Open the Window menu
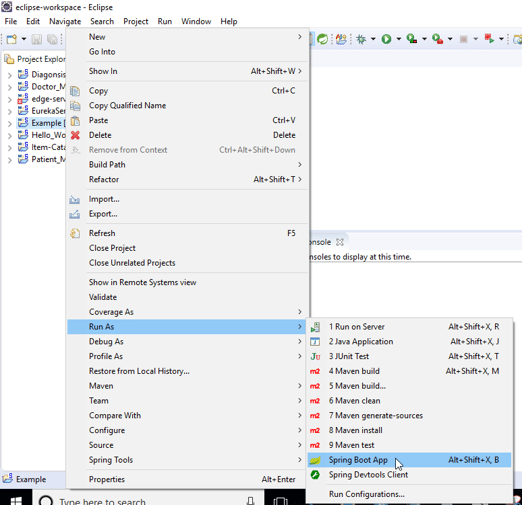This screenshot has height=505, width=522. coord(196,22)
